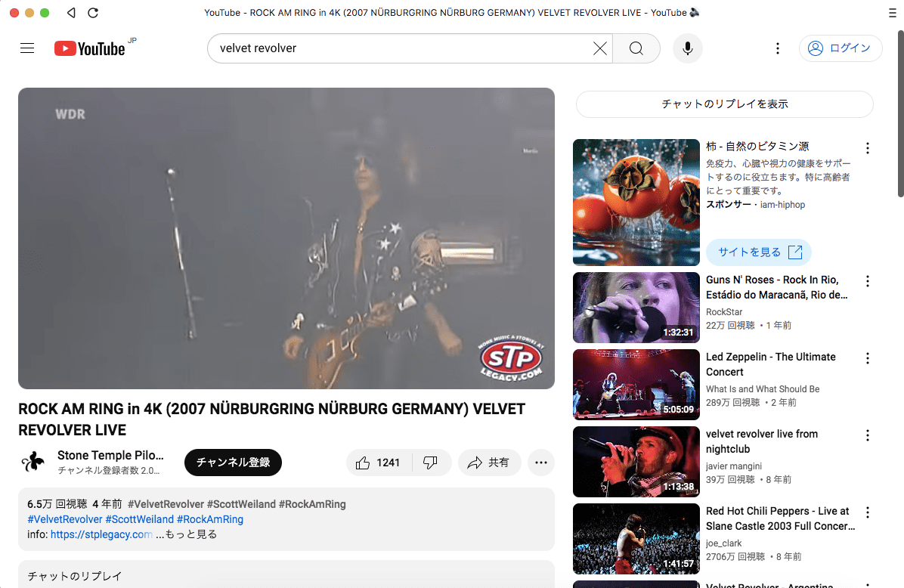Open blue #VelvetRevolver hashtag link
Image resolution: width=904 pixels, height=588 pixels.
point(64,519)
